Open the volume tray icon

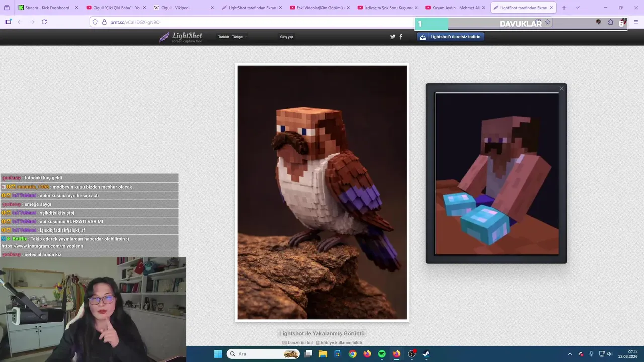pyautogui.click(x=609, y=354)
